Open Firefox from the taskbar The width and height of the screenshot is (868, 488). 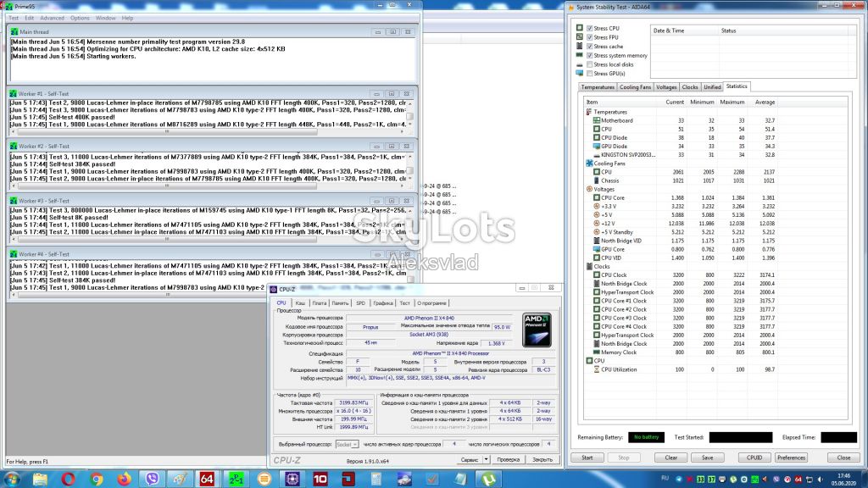pos(124,479)
